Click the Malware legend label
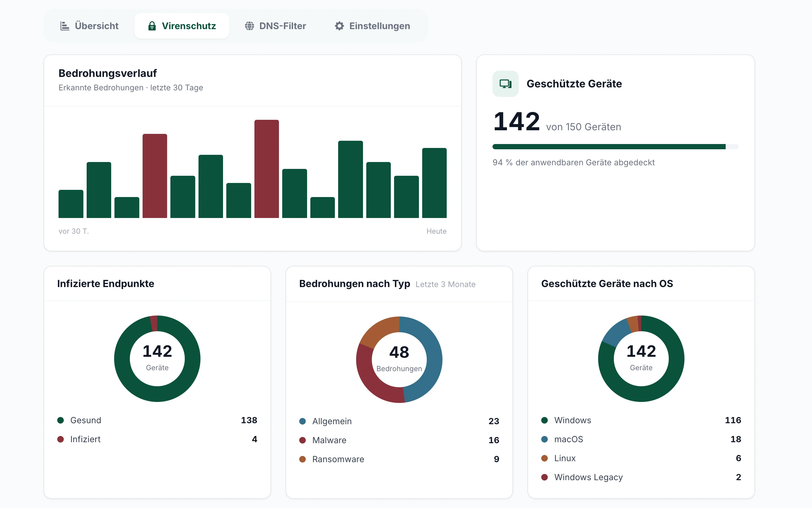 pyautogui.click(x=329, y=440)
